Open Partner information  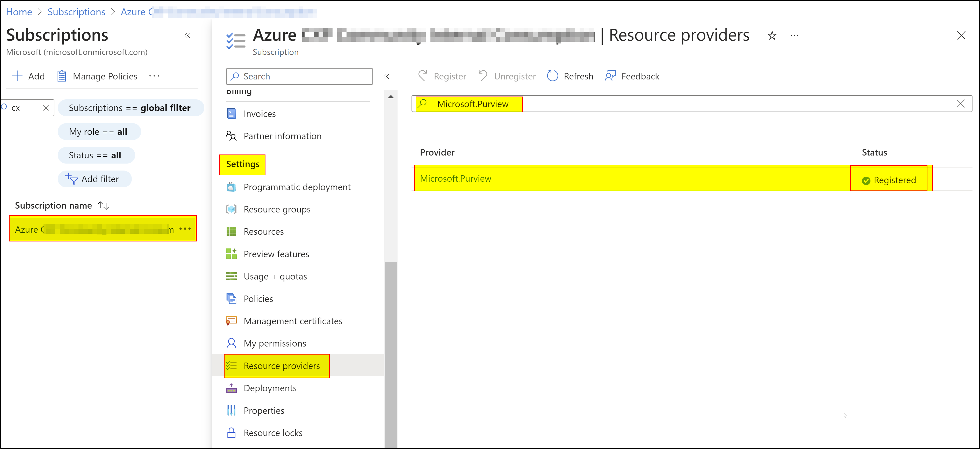pos(282,136)
